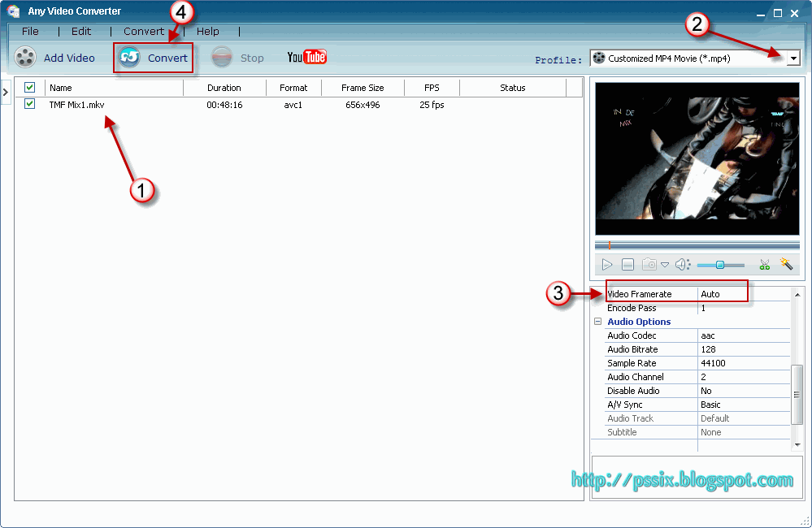Open the Convert menu
This screenshot has width=812, height=528.
pyautogui.click(x=143, y=31)
